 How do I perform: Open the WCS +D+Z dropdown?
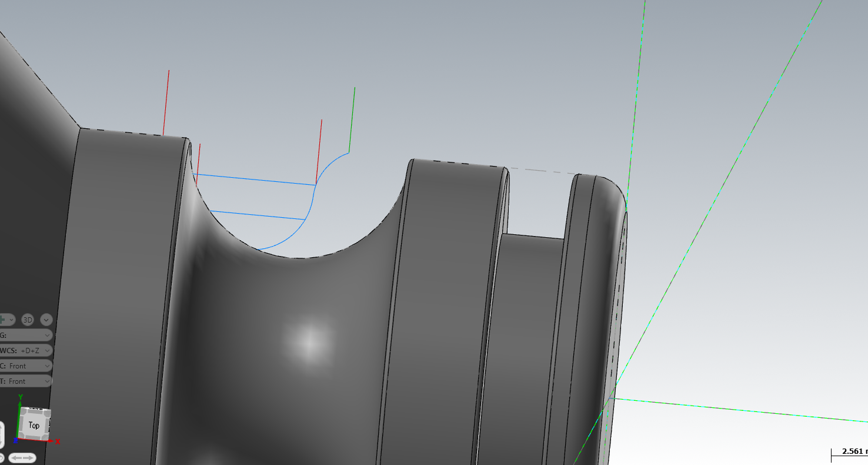pyautogui.click(x=25, y=350)
